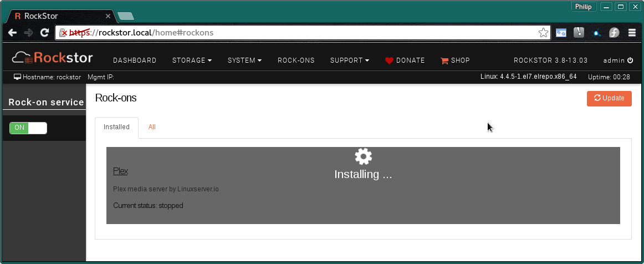Switch to the Installed tab

click(116, 128)
